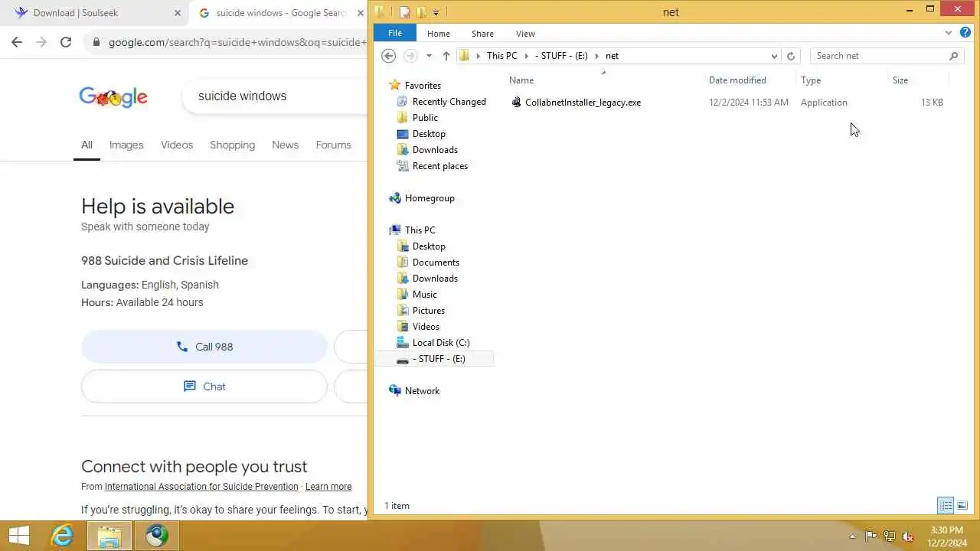The height and width of the screenshot is (551, 980).
Task: Close the Soulseek browser tab
Action: click(178, 13)
